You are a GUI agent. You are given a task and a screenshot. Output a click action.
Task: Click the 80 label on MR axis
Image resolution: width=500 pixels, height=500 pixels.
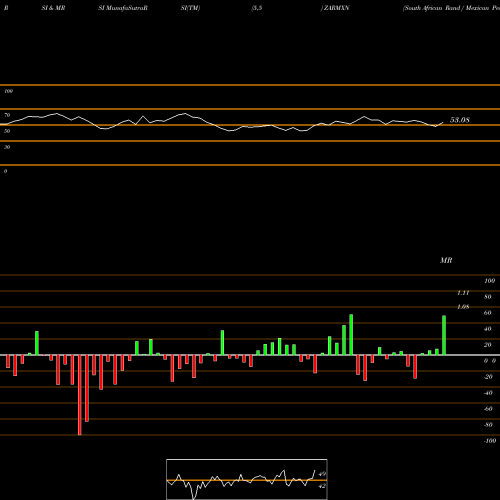click(488, 297)
